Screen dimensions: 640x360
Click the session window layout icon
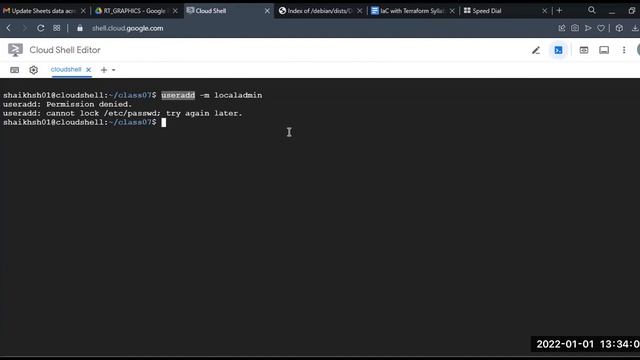coord(604,50)
